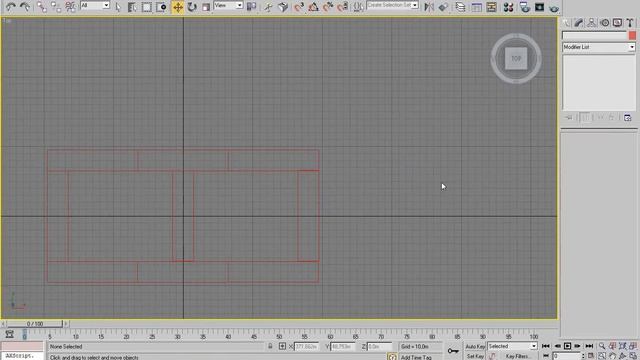Viewport: 640px width, 360px height.
Task: Open the Mini Curve Editor icon
Action: pos(9,334)
